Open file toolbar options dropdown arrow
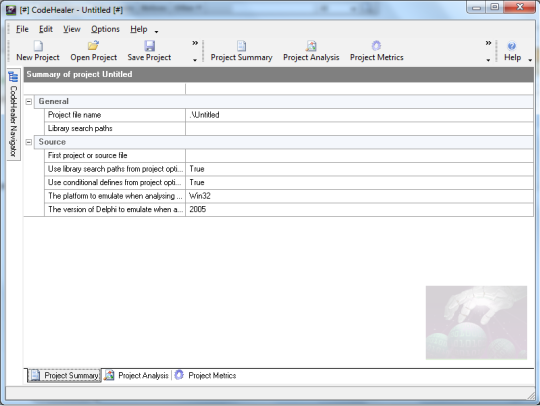Screen dimensions: 540x406 195,60
